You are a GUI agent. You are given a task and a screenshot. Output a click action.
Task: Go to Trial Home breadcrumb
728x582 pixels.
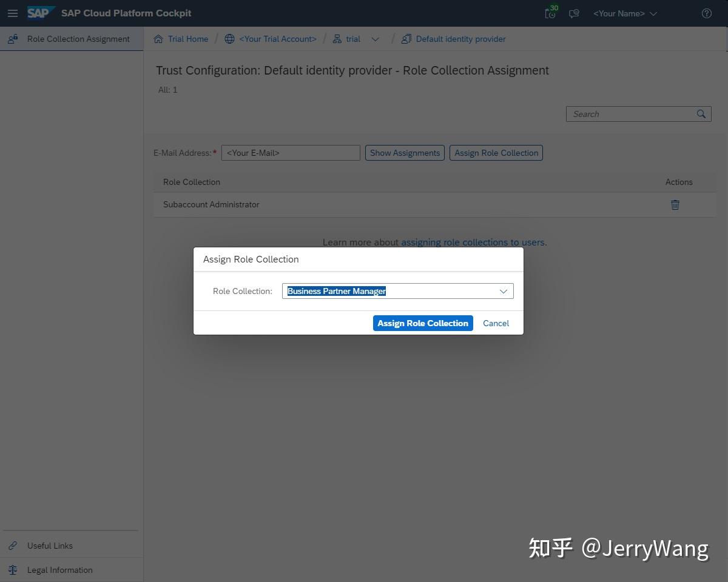[188, 39]
